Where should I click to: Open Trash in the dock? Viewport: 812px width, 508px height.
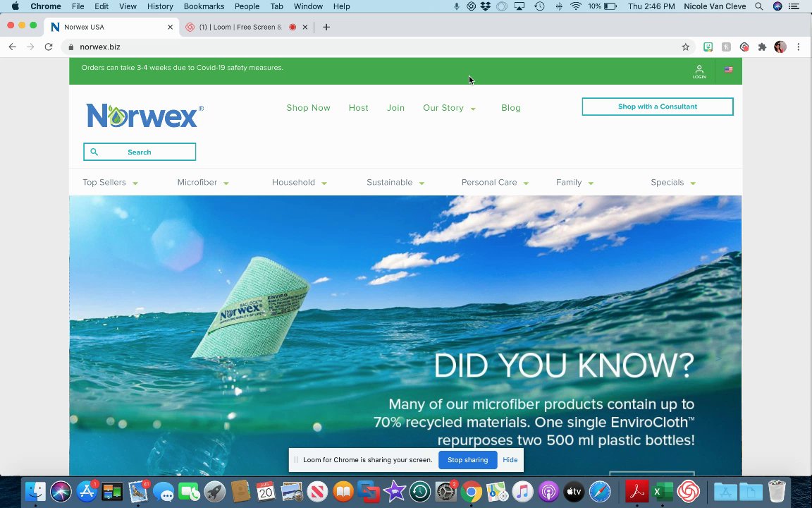(x=777, y=491)
